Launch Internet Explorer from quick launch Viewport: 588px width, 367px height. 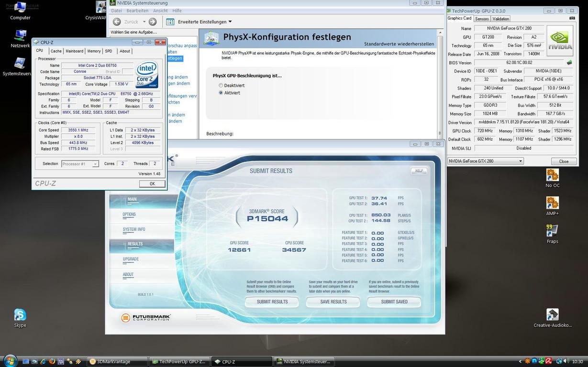[43, 361]
